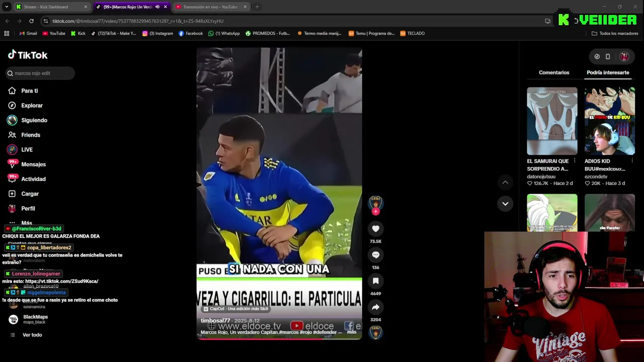Image resolution: width=644 pixels, height=362 pixels.
Task: Open a new browser tab
Action: click(x=257, y=7)
